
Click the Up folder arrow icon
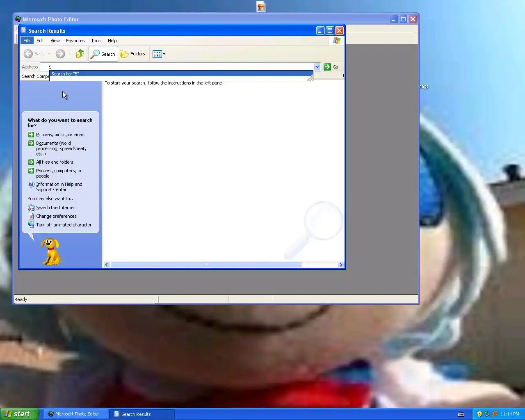tap(80, 54)
